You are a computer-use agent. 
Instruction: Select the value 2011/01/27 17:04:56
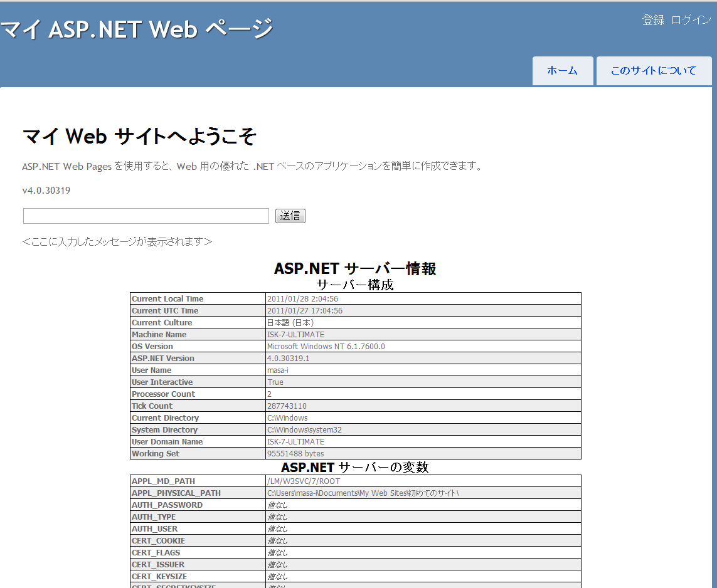[x=304, y=311]
